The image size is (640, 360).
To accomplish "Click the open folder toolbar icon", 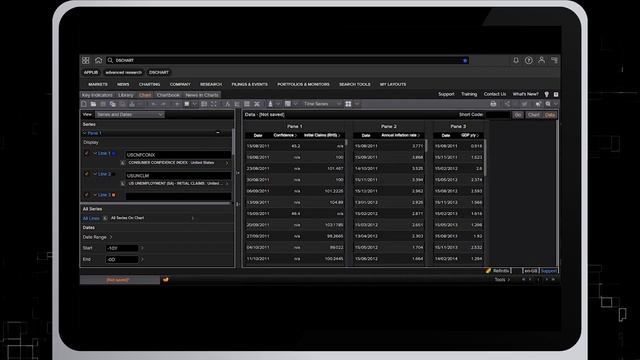I will pos(93,104).
